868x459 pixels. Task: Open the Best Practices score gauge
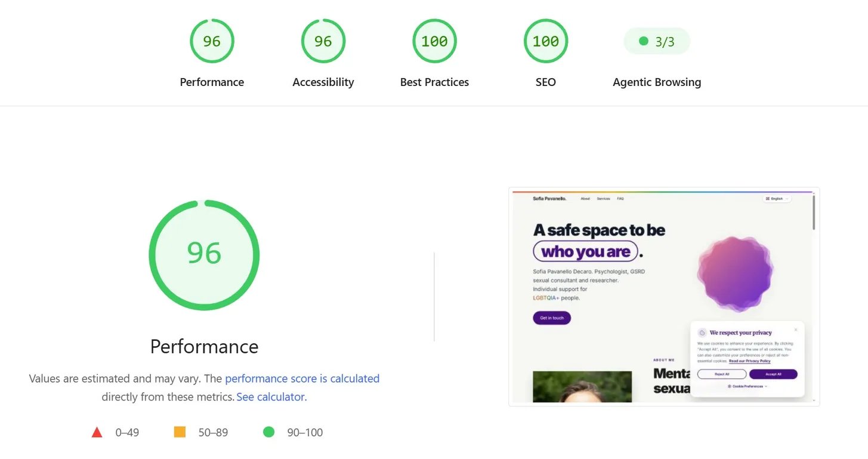434,41
